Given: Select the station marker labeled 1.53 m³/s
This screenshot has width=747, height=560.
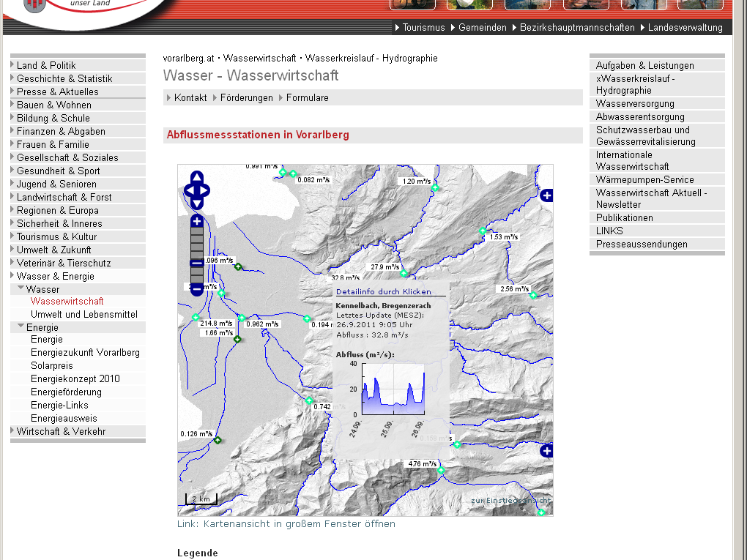Looking at the screenshot, I should (x=483, y=231).
